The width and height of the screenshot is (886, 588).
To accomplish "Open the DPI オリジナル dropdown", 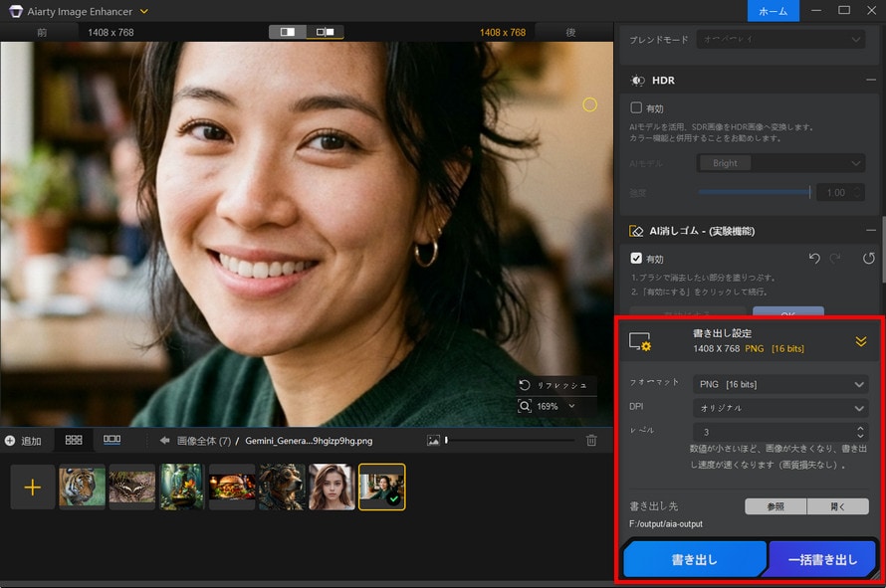I will [779, 407].
